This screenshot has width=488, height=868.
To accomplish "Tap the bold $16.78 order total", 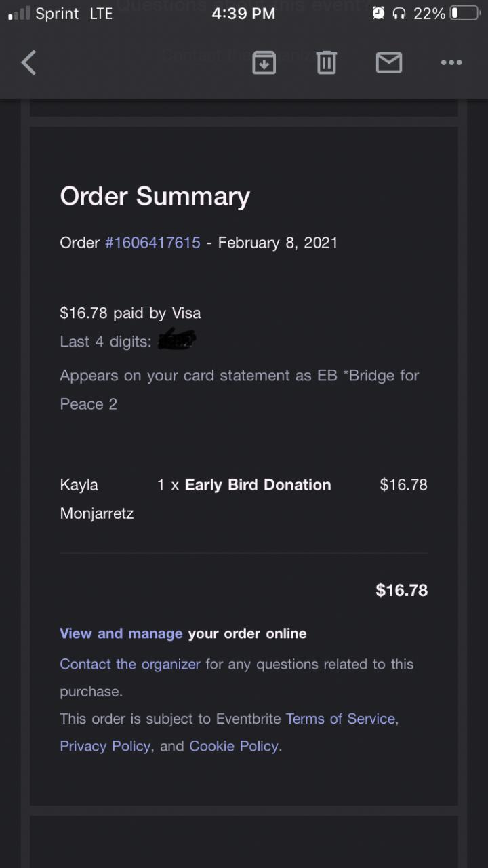I will [x=401, y=590].
